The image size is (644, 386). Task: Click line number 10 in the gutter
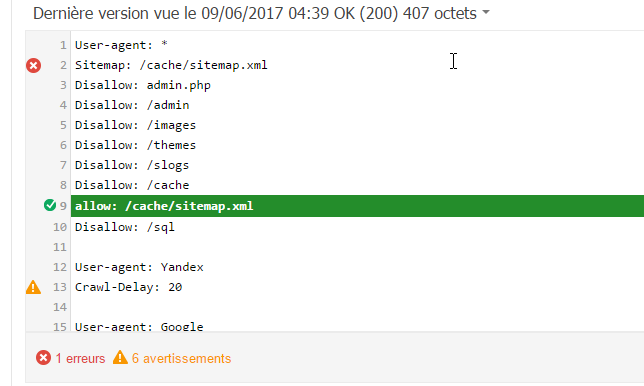click(60, 227)
